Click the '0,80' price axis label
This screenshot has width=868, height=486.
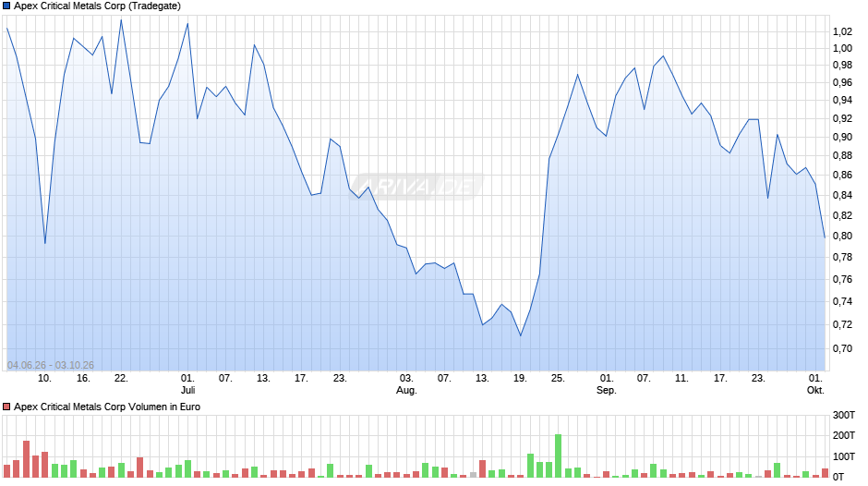[x=842, y=237]
